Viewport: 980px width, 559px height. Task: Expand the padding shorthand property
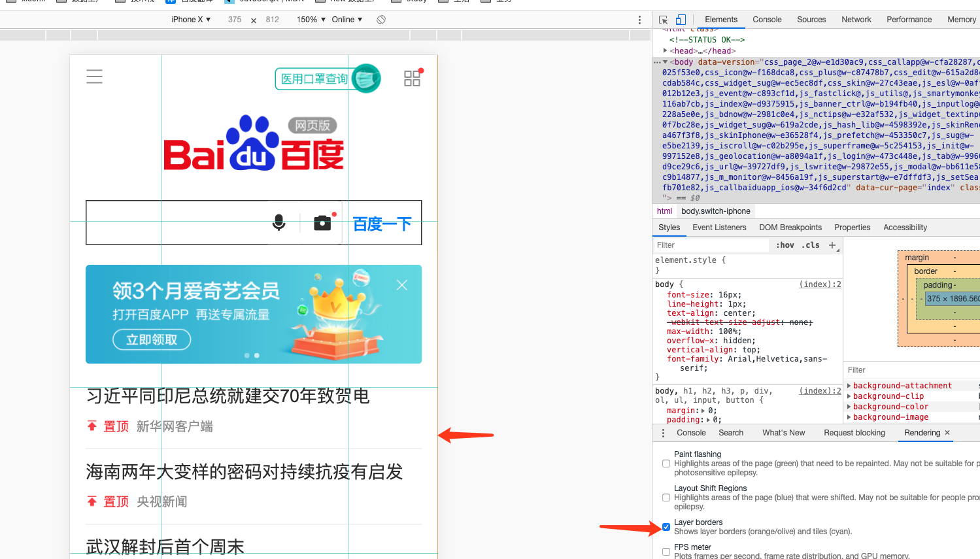[709, 420]
